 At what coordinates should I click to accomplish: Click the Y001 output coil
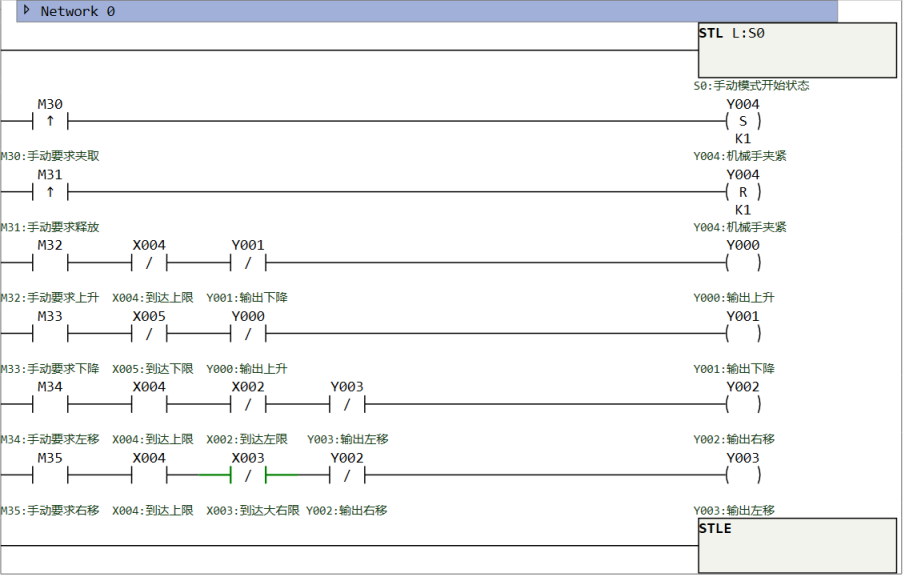(x=742, y=334)
